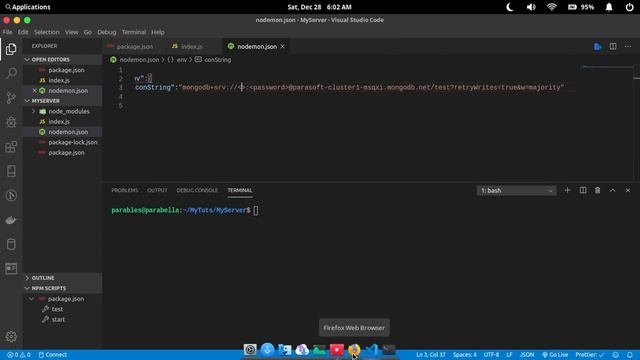
Task: Change Spaces: 4 indentation setting
Action: (464, 355)
